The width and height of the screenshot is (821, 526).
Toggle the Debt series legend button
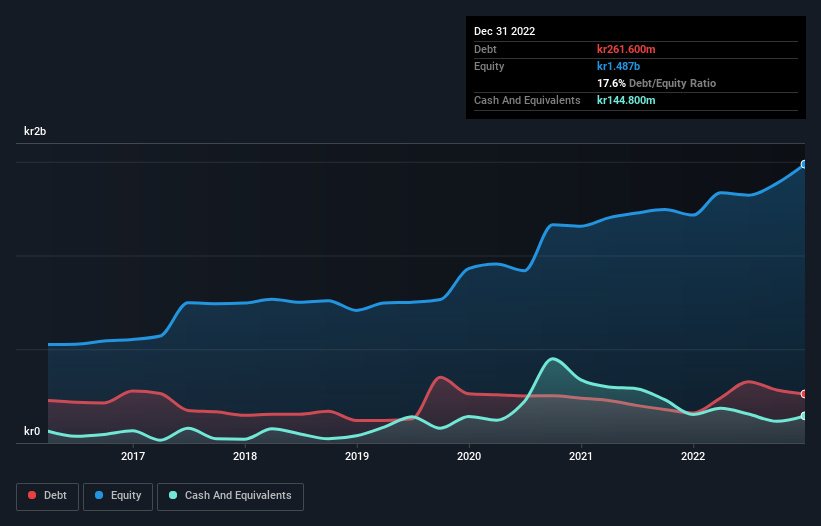47,496
